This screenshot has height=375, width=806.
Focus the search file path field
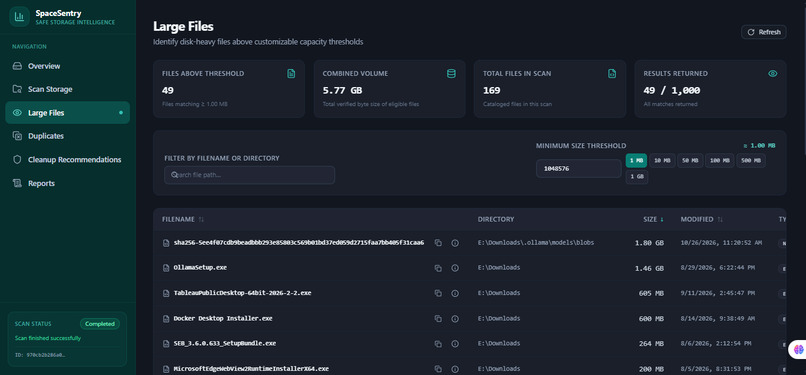point(249,175)
